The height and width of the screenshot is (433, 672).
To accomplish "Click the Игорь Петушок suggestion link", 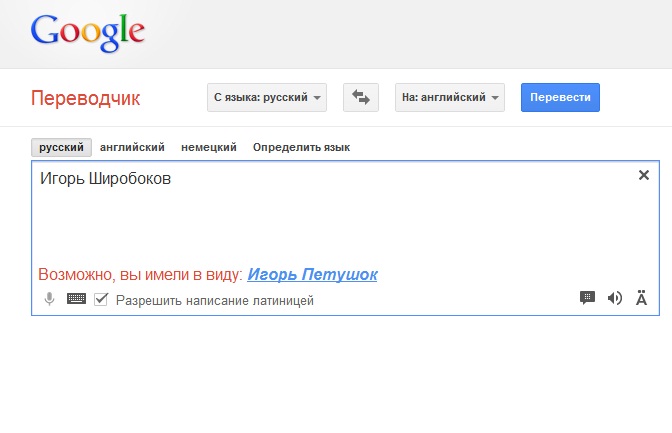I will pos(312,274).
